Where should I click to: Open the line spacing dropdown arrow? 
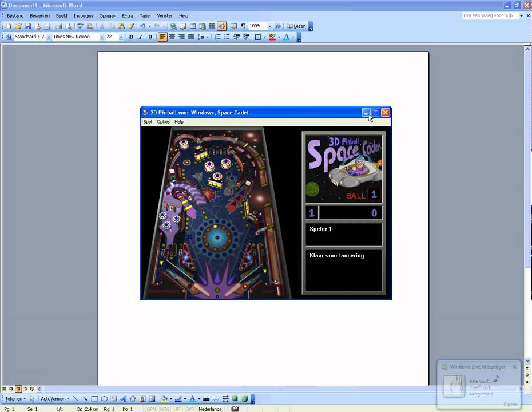tap(207, 37)
